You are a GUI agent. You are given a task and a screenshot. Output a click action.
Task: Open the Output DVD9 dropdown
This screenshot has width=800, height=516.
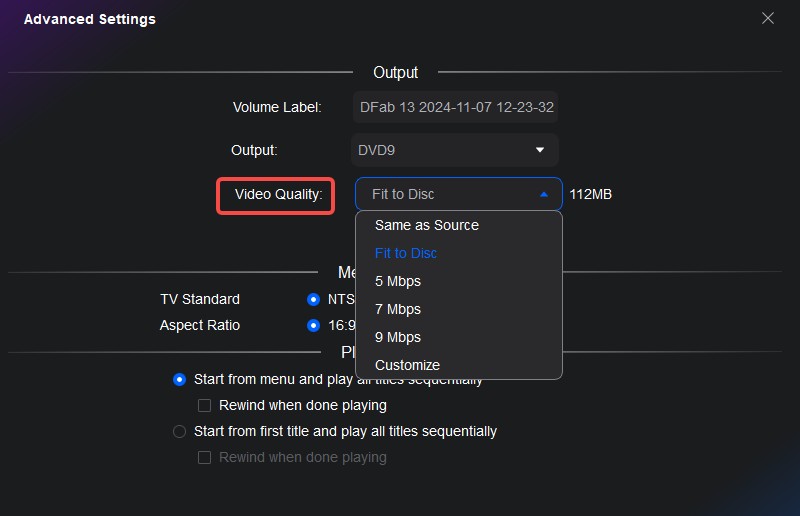[x=454, y=150]
